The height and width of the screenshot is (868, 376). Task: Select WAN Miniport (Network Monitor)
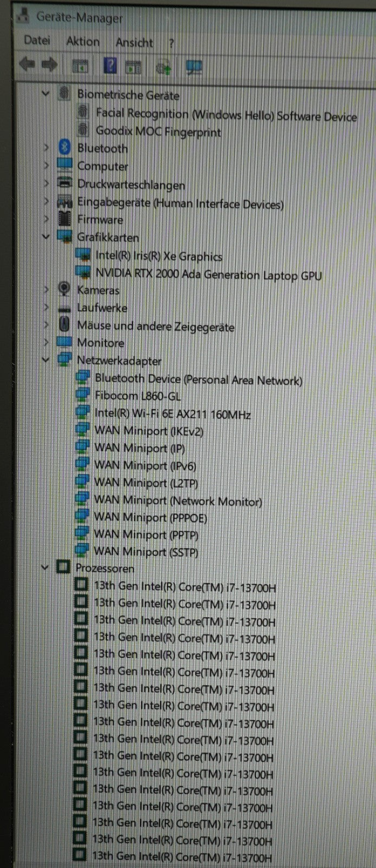click(x=178, y=500)
